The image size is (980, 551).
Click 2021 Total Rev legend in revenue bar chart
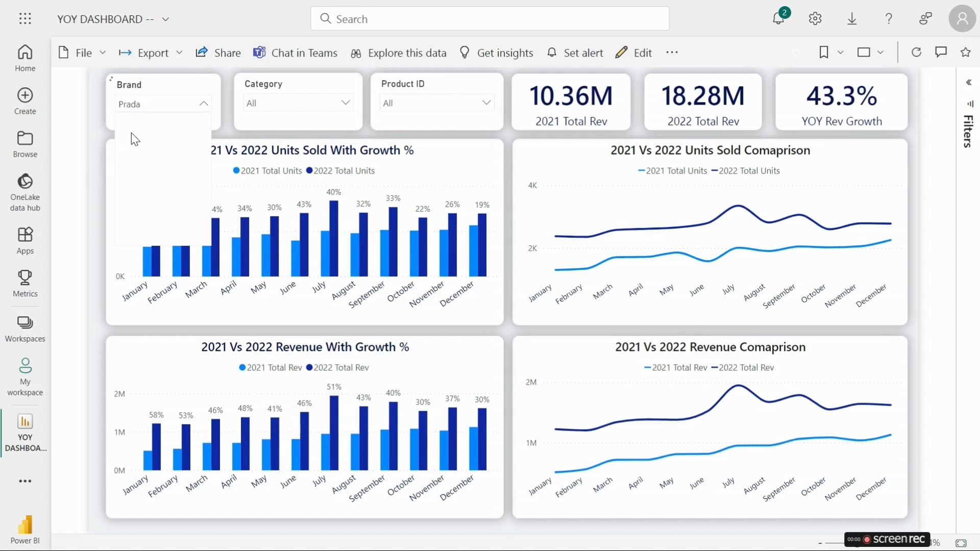[271, 367]
